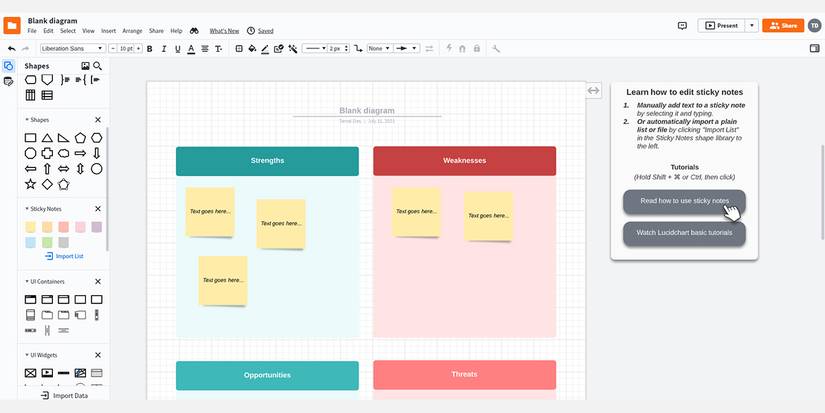Screen dimensions: 825x413
Task: Decrease font size with minus button
Action: pyautogui.click(x=113, y=48)
